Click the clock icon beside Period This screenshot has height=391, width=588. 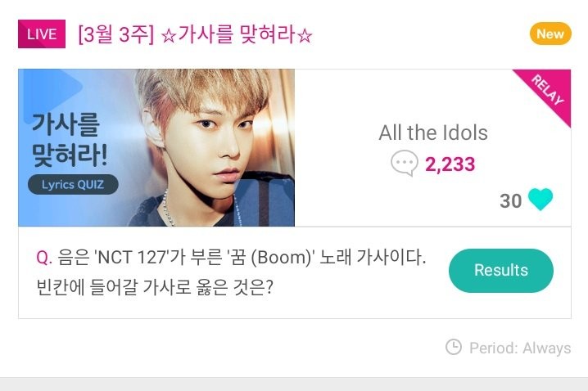point(453,348)
